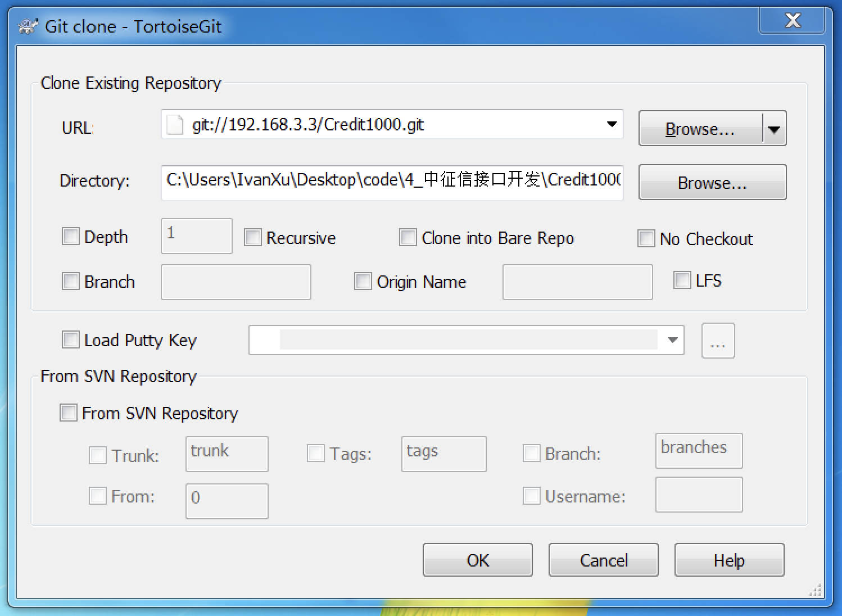Screen dimensions: 842x616
Task: Close the Git clone dialog
Action: [x=793, y=21]
